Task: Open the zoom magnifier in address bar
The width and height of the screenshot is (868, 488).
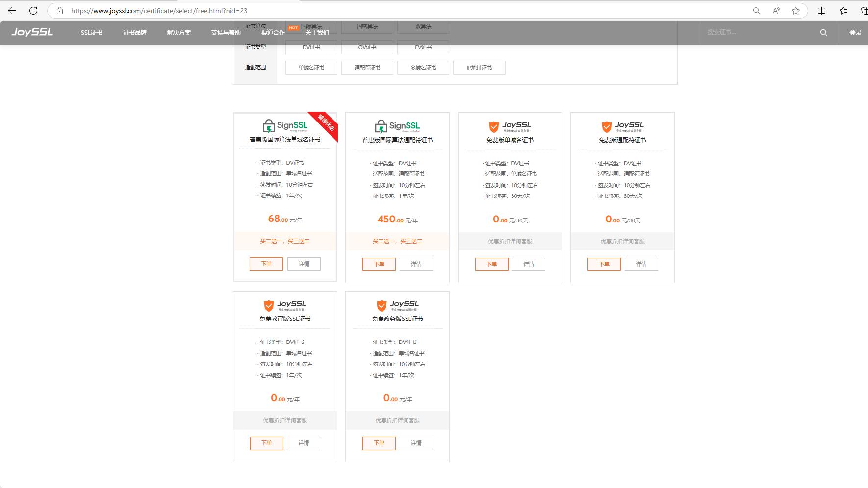Action: (x=757, y=10)
